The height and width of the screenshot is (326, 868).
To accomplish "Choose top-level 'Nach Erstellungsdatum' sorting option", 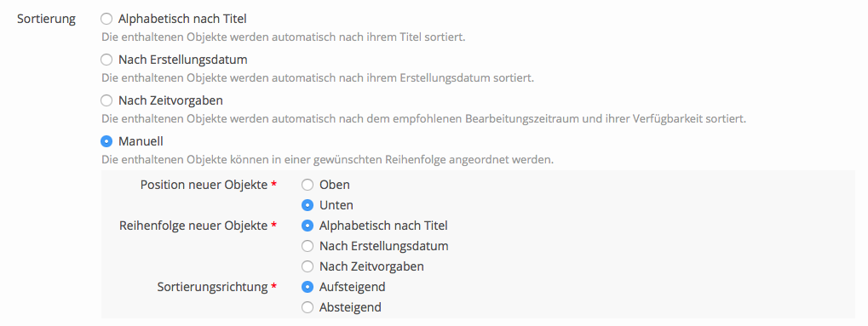I will pyautogui.click(x=106, y=60).
